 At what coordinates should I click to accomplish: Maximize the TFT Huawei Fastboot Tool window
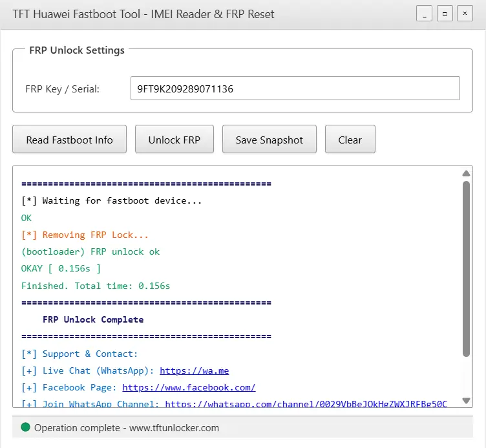(x=444, y=14)
